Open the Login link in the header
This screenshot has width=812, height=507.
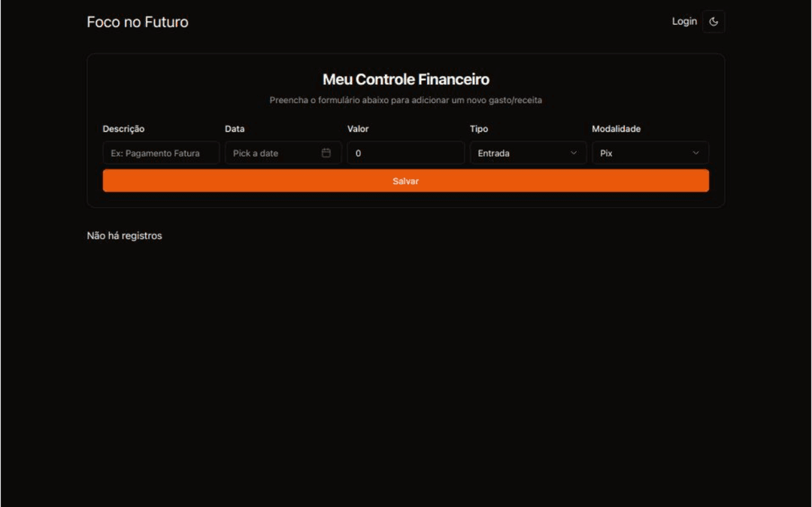pos(684,22)
